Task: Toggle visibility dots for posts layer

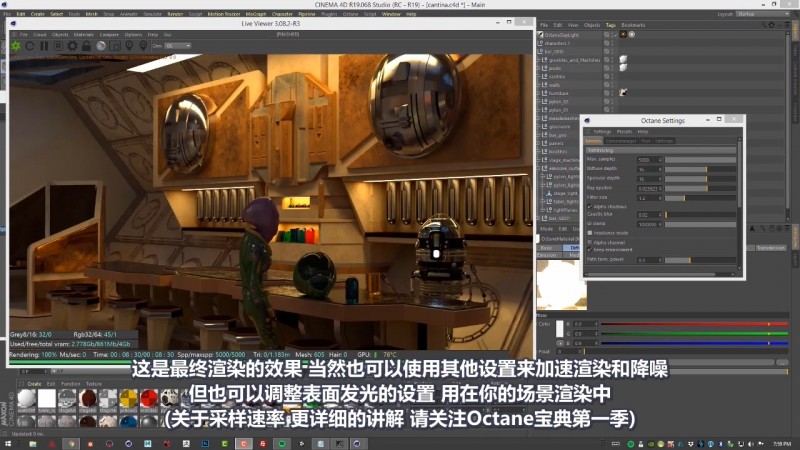Action: (612, 68)
